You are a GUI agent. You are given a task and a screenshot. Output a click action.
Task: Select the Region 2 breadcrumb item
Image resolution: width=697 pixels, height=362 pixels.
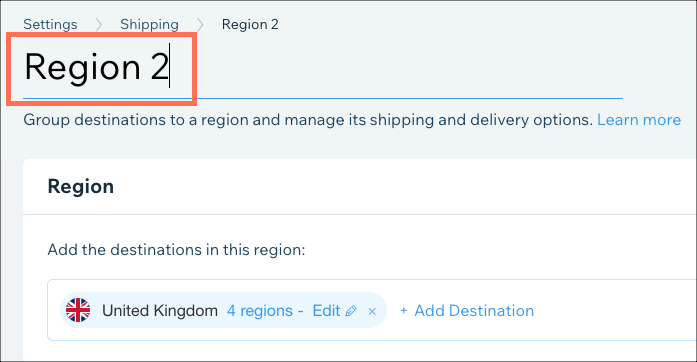[250, 24]
